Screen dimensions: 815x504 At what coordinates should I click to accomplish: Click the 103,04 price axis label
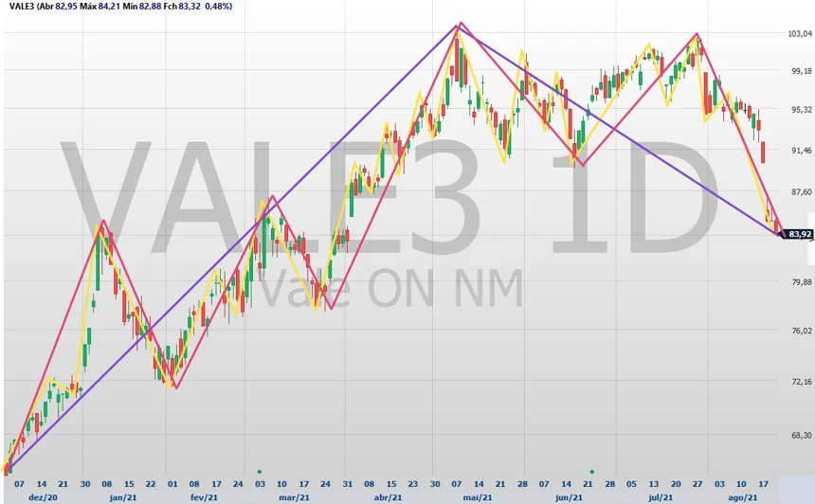tap(800, 34)
